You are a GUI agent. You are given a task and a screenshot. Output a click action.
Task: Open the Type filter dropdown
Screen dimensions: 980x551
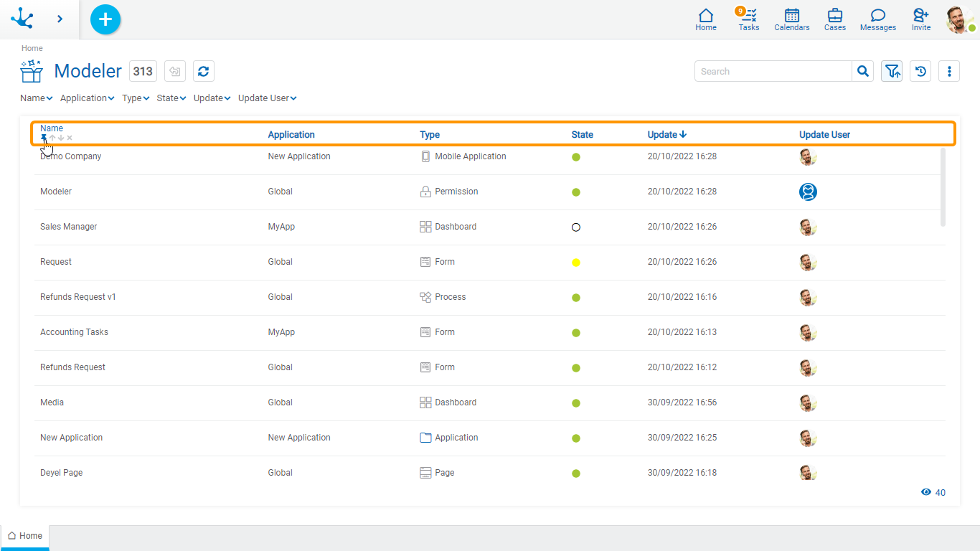(x=136, y=98)
